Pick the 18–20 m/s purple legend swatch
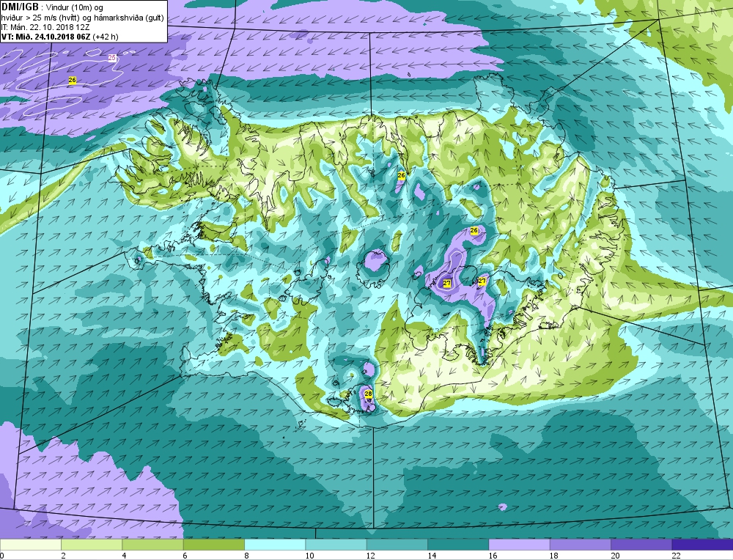Image resolution: width=733 pixels, height=560 pixels. coord(580,545)
